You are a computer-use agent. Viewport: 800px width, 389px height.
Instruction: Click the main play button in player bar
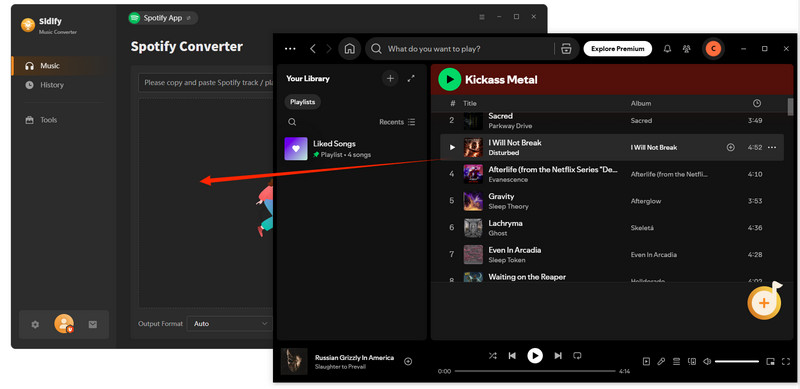pos(535,356)
